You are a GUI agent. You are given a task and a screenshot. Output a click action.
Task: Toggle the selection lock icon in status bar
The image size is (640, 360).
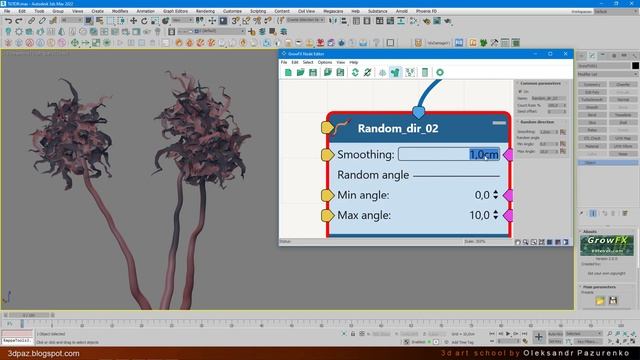[353, 334]
